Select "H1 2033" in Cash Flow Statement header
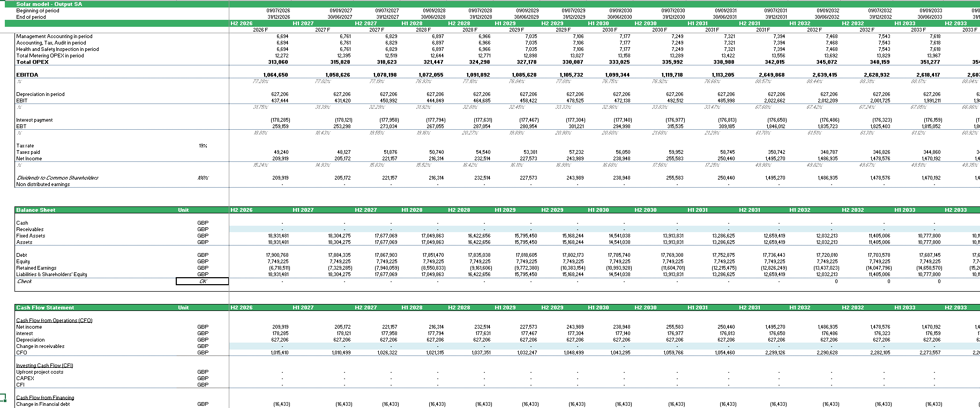This screenshot has width=980, height=408. [x=904, y=308]
